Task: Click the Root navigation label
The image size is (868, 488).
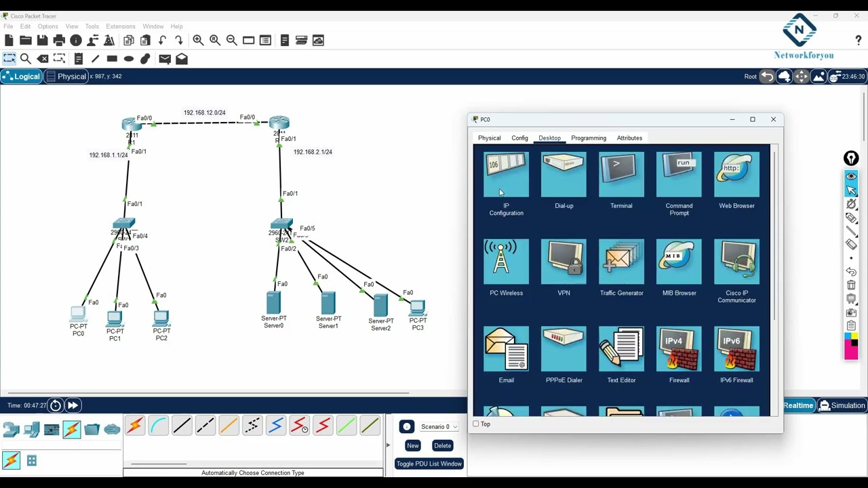Action: coord(750,77)
